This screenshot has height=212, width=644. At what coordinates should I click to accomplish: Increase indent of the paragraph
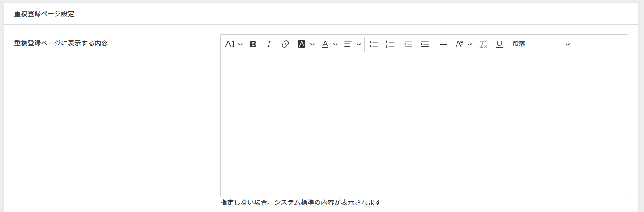(424, 44)
